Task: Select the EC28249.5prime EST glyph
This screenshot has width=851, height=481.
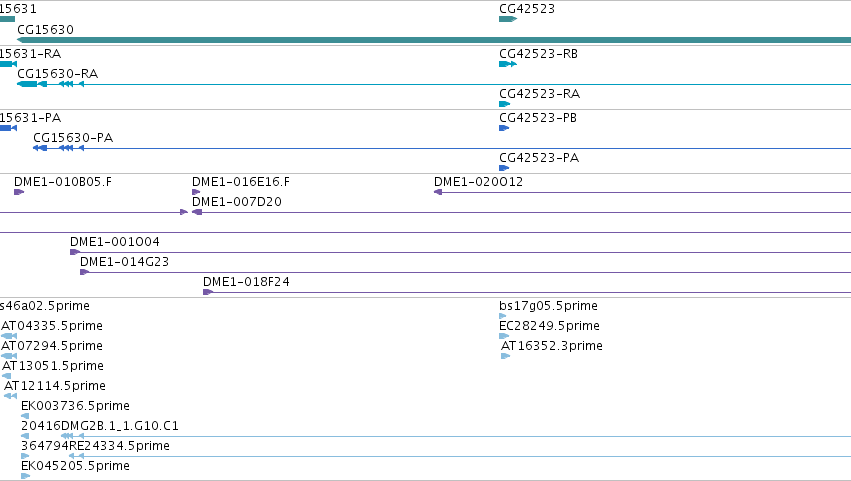Action: click(504, 336)
